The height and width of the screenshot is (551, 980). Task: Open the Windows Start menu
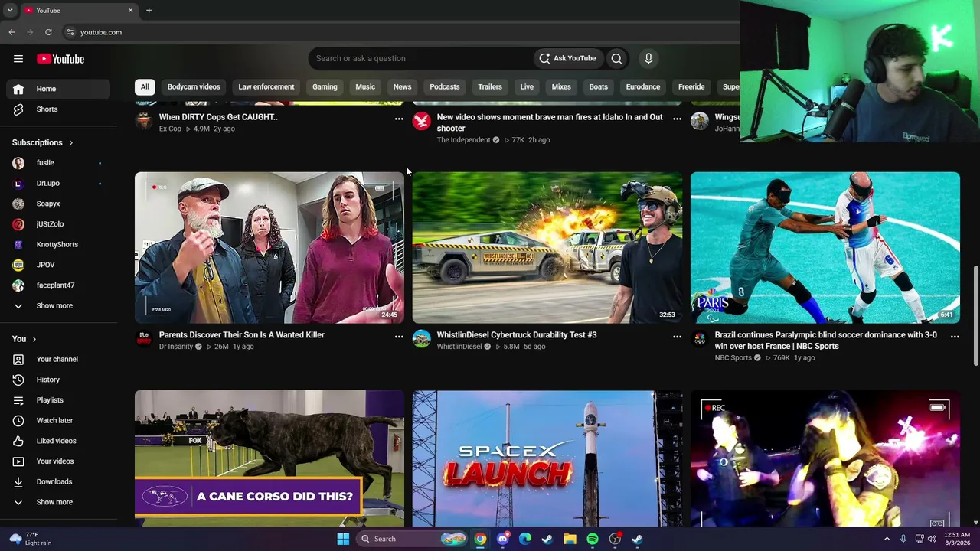(x=343, y=539)
